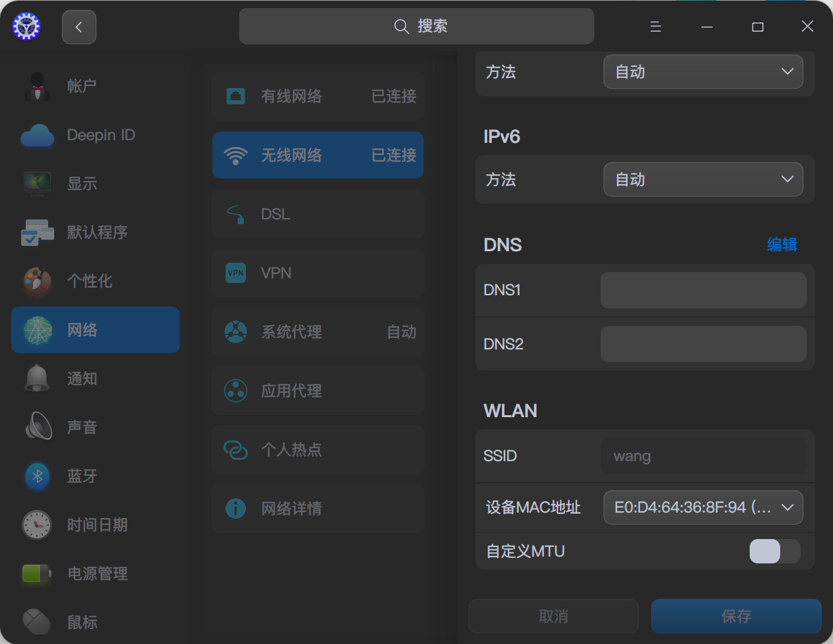
Task: Click 声音 label in sidebar
Action: pyautogui.click(x=82, y=427)
